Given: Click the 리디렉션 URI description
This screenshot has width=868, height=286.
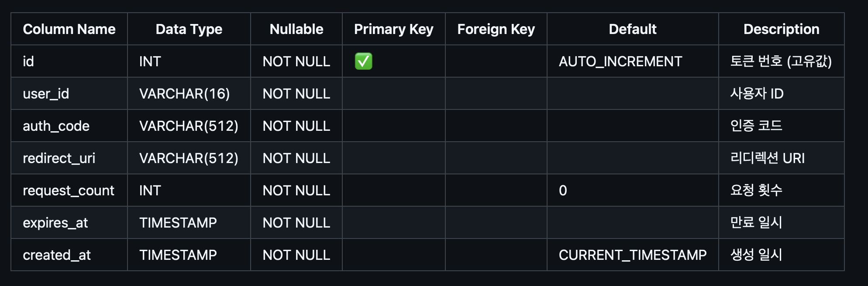Looking at the screenshot, I should click(x=767, y=158).
